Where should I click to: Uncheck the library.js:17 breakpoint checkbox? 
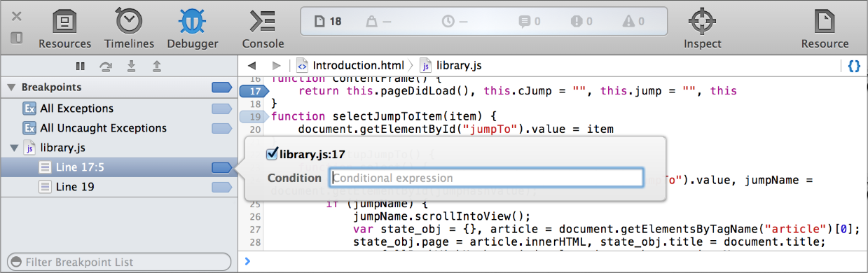click(272, 154)
